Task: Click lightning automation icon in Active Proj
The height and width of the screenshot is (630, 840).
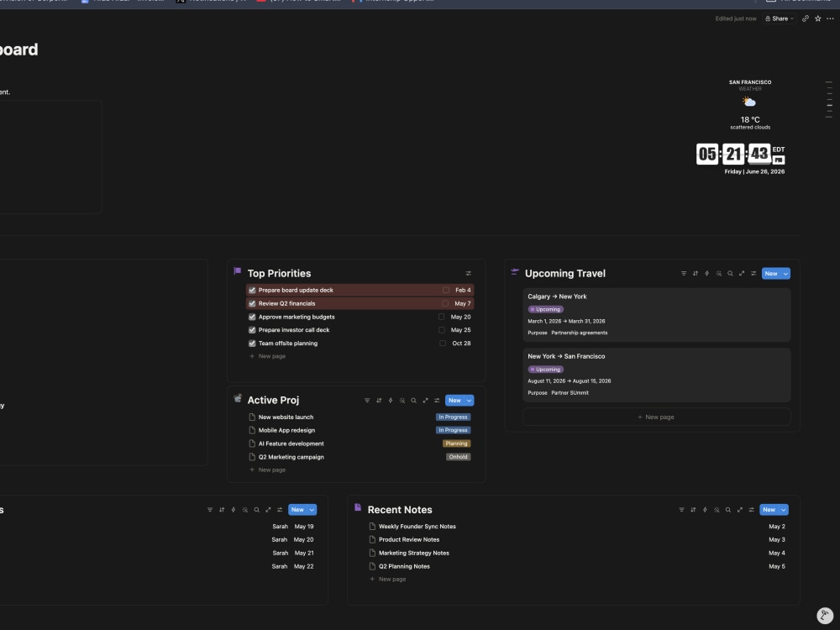Action: [391, 400]
